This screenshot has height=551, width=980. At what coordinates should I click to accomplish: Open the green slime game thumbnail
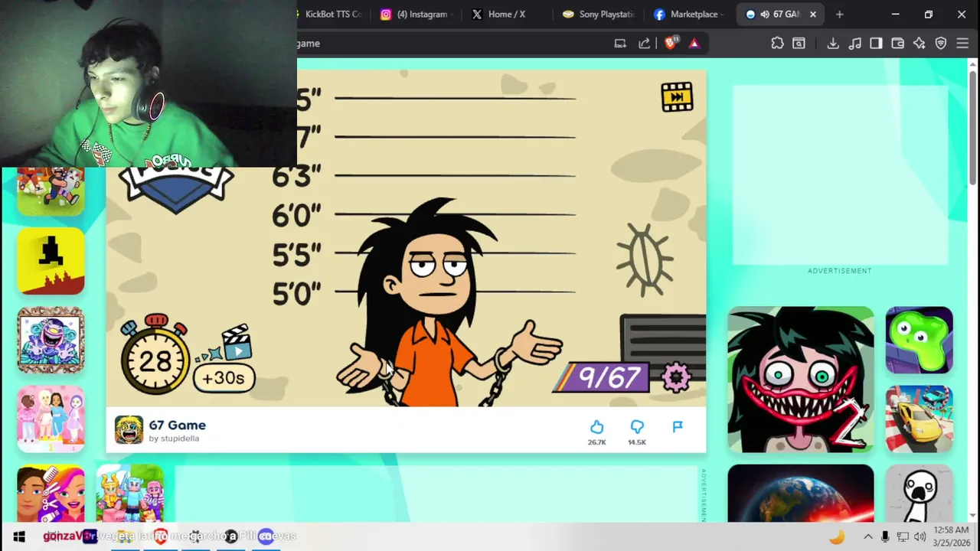point(920,341)
